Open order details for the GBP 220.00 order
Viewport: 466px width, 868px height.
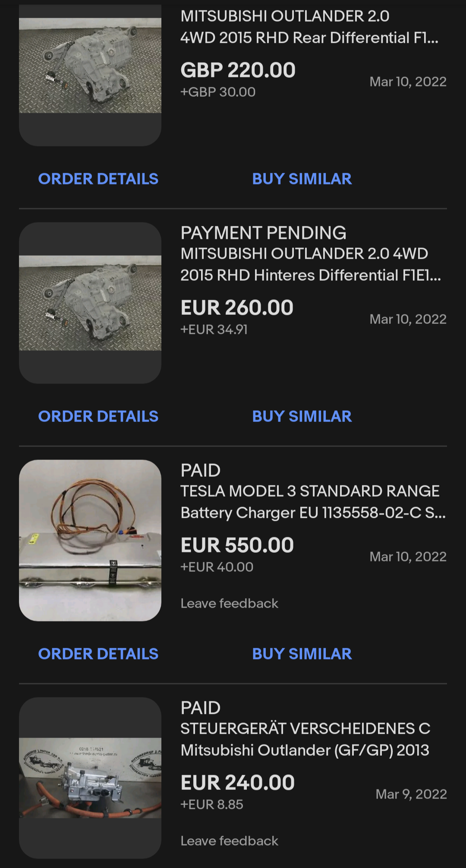[98, 179]
